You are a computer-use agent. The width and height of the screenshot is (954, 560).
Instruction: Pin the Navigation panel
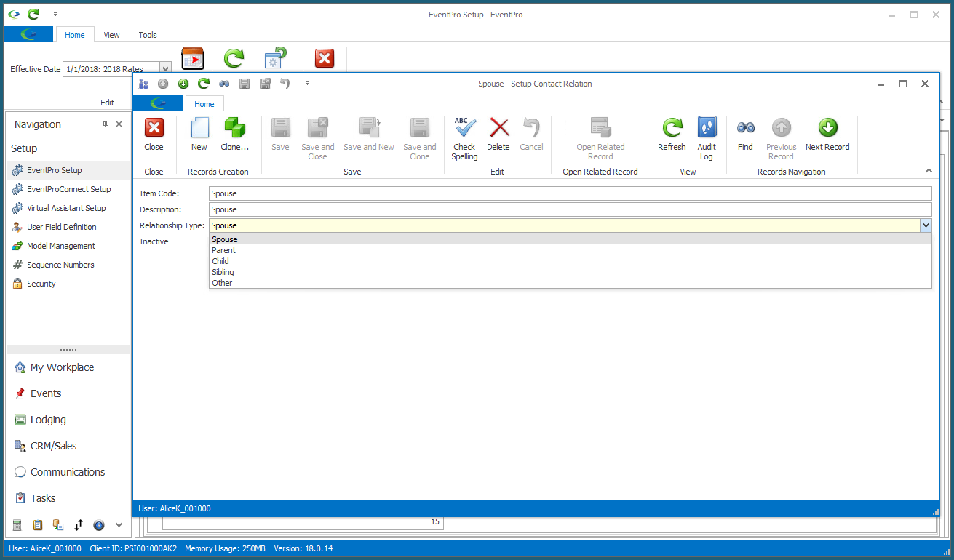[x=105, y=124]
